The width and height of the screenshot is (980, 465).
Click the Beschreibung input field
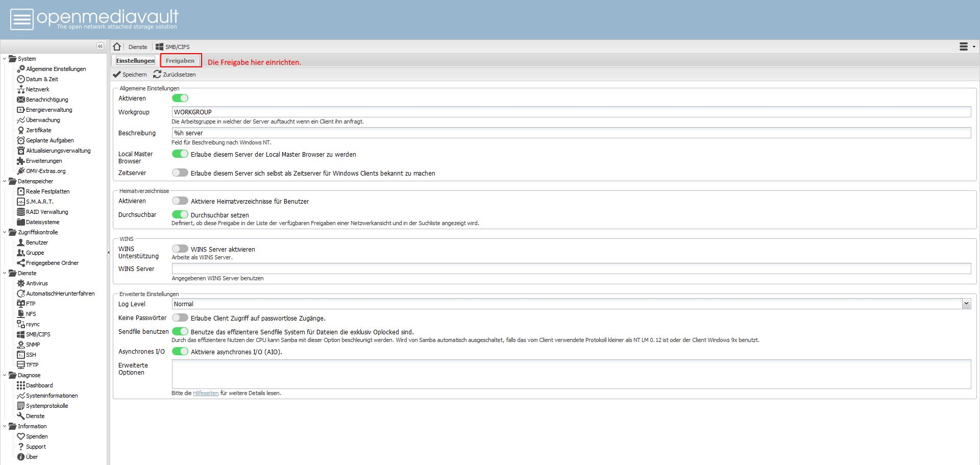[571, 133]
